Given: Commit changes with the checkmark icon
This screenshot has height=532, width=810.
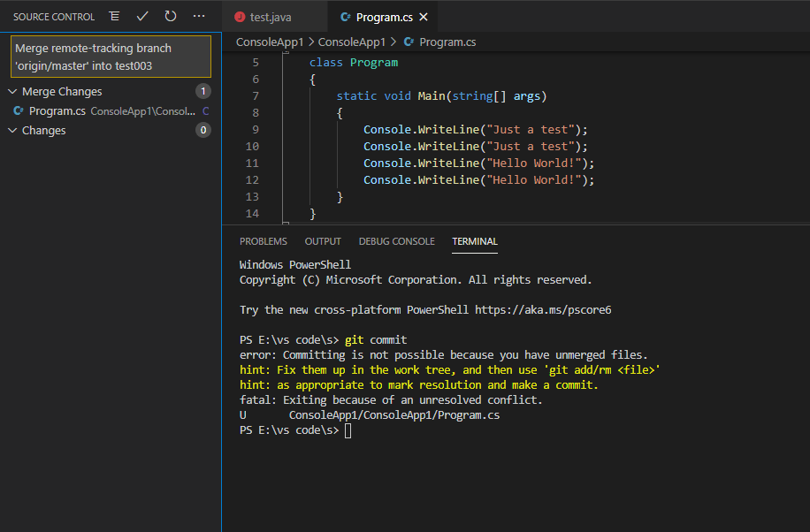Looking at the screenshot, I should click(142, 17).
